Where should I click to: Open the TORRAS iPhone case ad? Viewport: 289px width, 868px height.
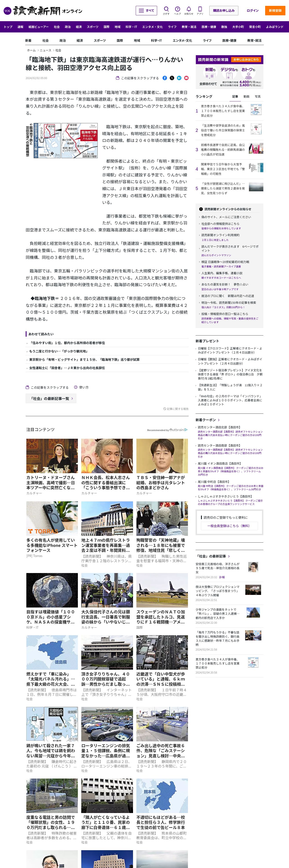pos(52,518)
